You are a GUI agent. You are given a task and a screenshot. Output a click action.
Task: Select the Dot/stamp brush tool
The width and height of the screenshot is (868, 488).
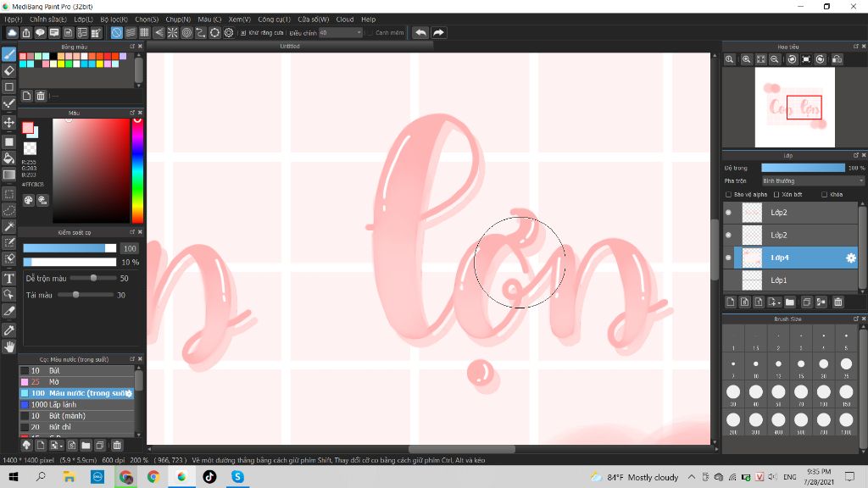pyautogui.click(x=8, y=103)
